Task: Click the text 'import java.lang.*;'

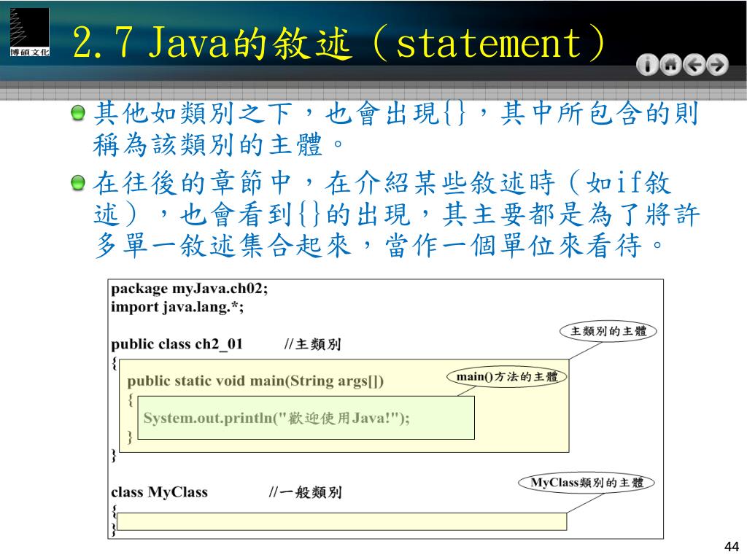Action: 177,307
